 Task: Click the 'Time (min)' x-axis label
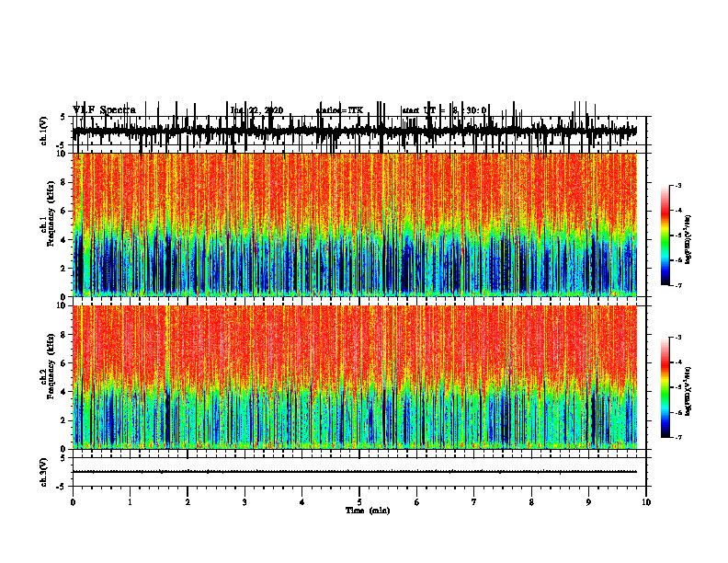368,511
